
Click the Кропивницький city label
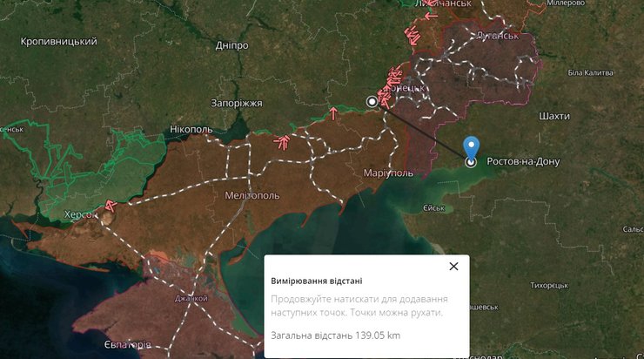point(58,42)
